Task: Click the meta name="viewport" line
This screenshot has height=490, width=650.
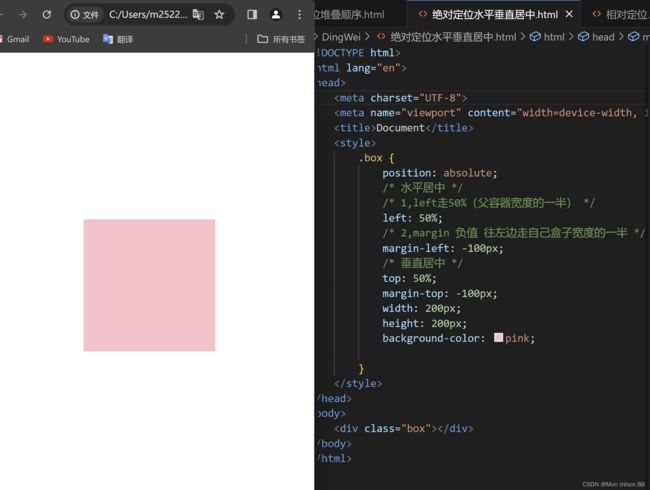Action: pyautogui.click(x=491, y=113)
